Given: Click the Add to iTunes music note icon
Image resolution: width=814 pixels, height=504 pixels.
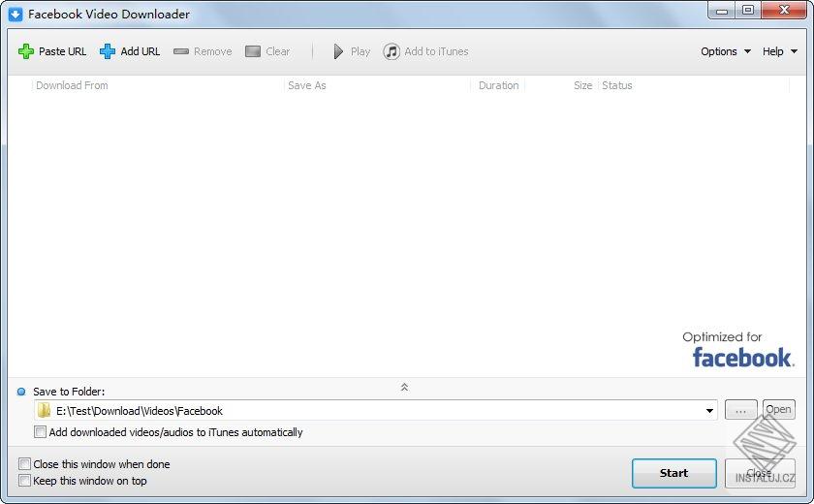Looking at the screenshot, I should 391,51.
